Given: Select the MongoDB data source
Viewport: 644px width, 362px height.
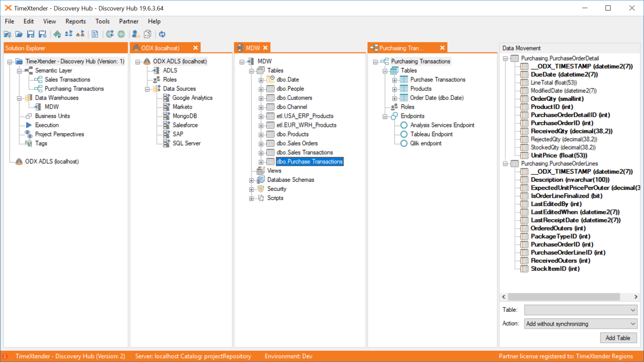Looking at the screenshot, I should (185, 116).
